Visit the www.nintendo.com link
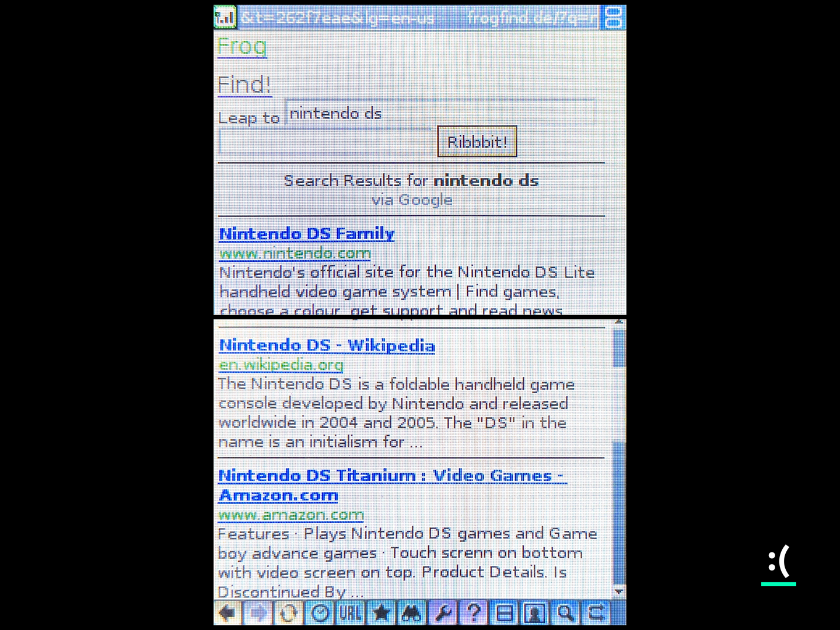Screen dimensions: 840x630 (x=295, y=253)
